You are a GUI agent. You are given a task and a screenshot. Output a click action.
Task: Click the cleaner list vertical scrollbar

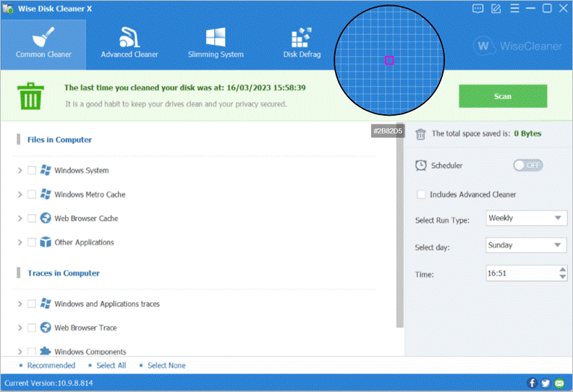tap(400, 226)
